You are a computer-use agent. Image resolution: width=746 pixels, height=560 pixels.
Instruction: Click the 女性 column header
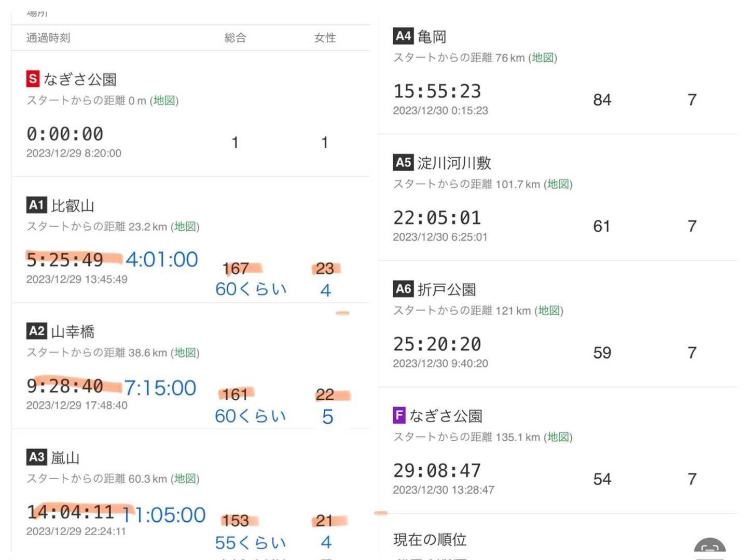pos(325,38)
